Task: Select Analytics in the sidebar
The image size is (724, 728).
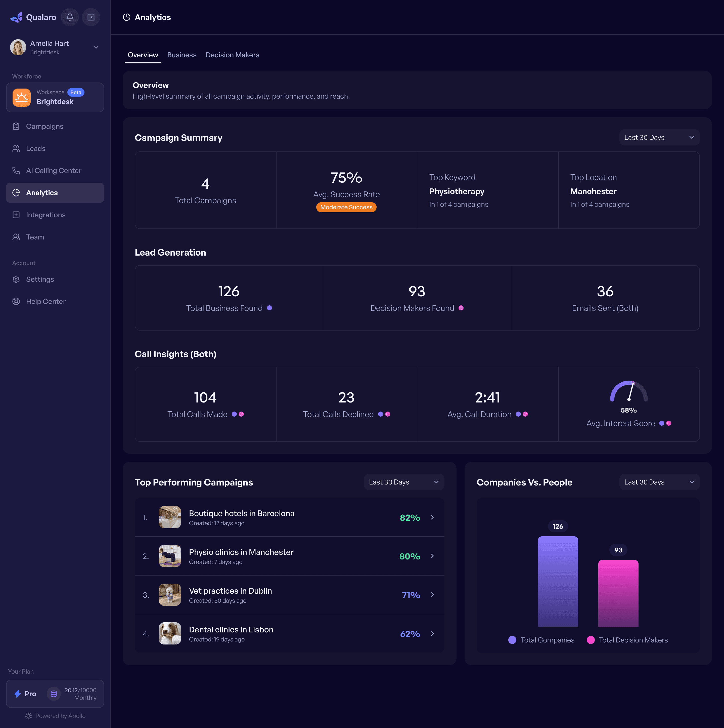Action: tap(55, 192)
